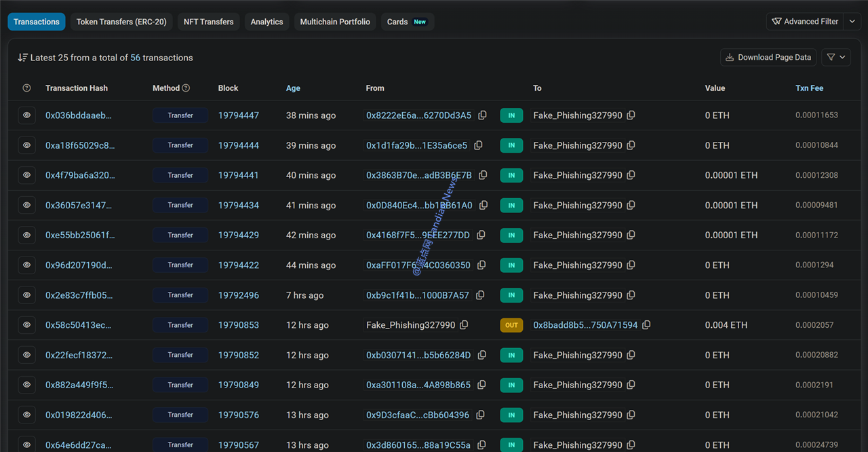Click the 56 total transactions link

136,58
